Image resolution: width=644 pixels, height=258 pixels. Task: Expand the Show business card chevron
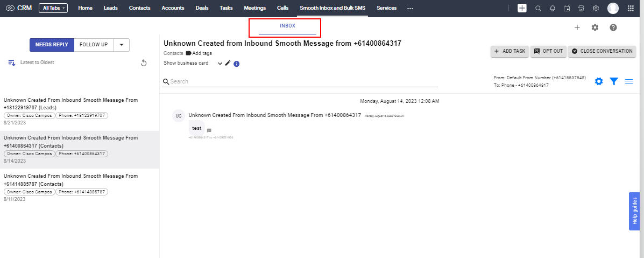pos(220,64)
